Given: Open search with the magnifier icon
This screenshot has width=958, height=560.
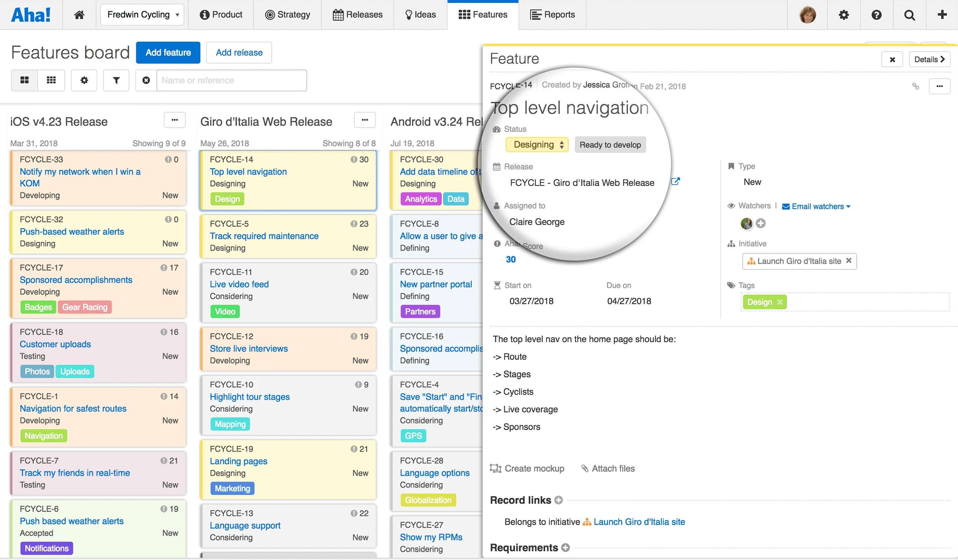Looking at the screenshot, I should point(909,15).
